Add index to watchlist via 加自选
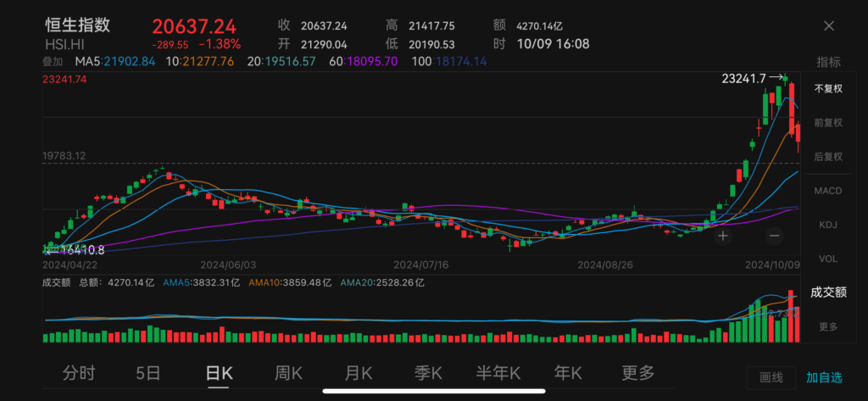Screen dimensions: 868x401 (824, 378)
